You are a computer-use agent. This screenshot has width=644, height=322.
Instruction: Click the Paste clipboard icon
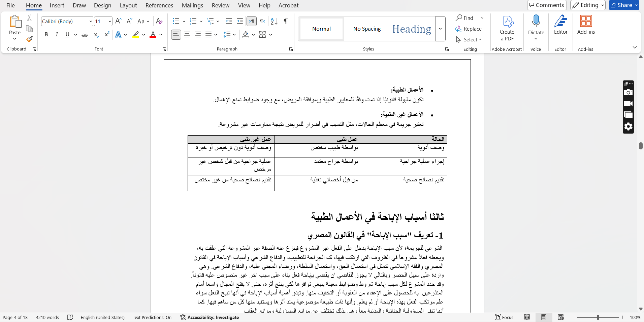click(x=15, y=22)
